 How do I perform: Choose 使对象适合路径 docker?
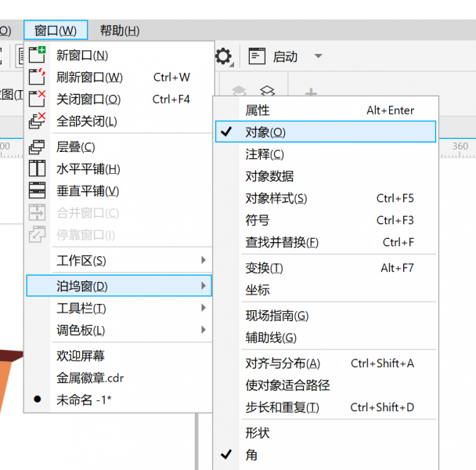(x=326, y=385)
